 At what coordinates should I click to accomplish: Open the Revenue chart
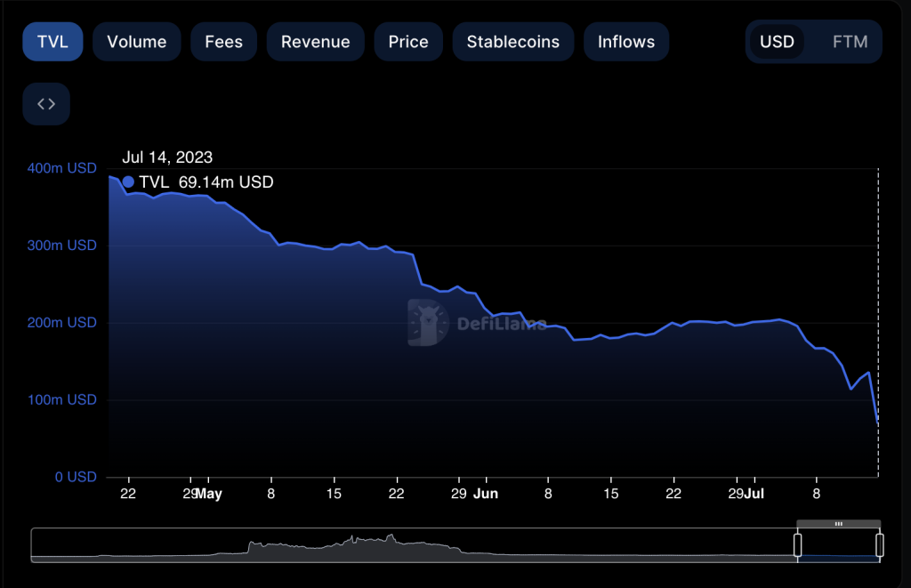[315, 41]
